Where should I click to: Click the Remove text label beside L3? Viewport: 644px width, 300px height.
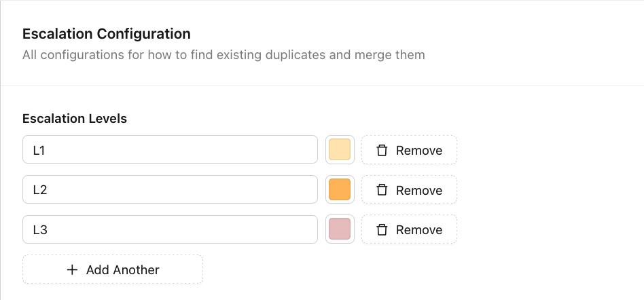419,230
